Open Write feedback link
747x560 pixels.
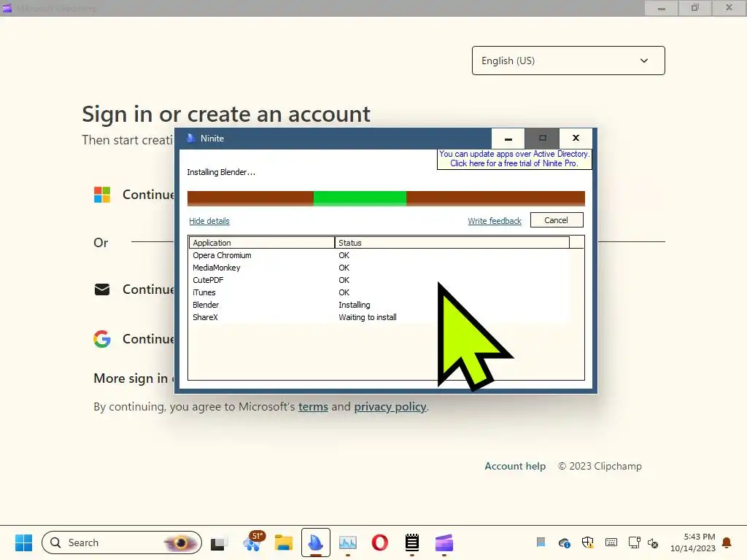[x=495, y=221]
